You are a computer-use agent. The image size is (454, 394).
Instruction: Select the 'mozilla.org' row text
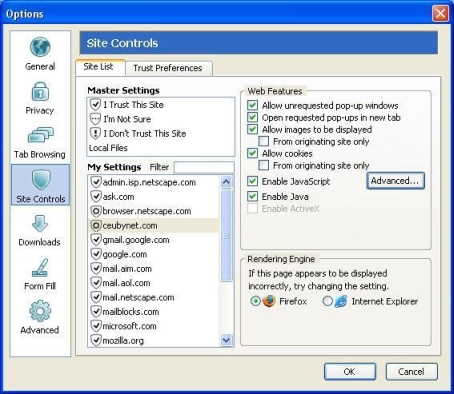pyautogui.click(x=123, y=341)
